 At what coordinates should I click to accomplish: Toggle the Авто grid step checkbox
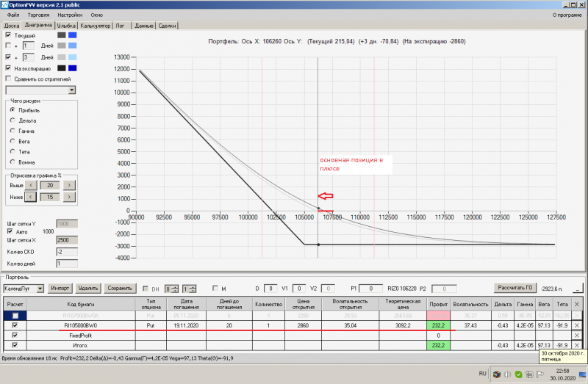(10, 231)
